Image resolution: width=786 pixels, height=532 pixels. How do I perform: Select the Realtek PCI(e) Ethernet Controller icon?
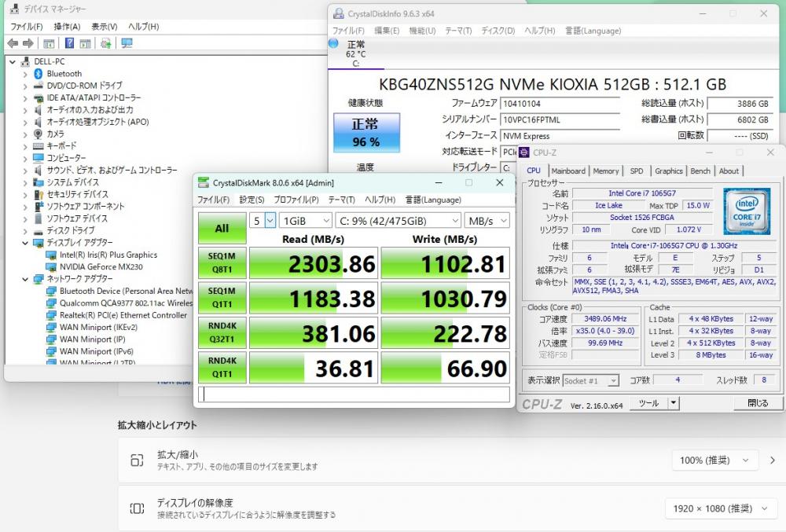pos(51,315)
